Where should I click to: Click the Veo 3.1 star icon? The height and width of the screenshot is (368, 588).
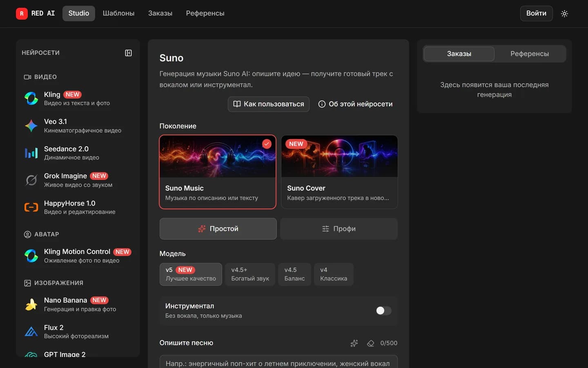coord(31,126)
